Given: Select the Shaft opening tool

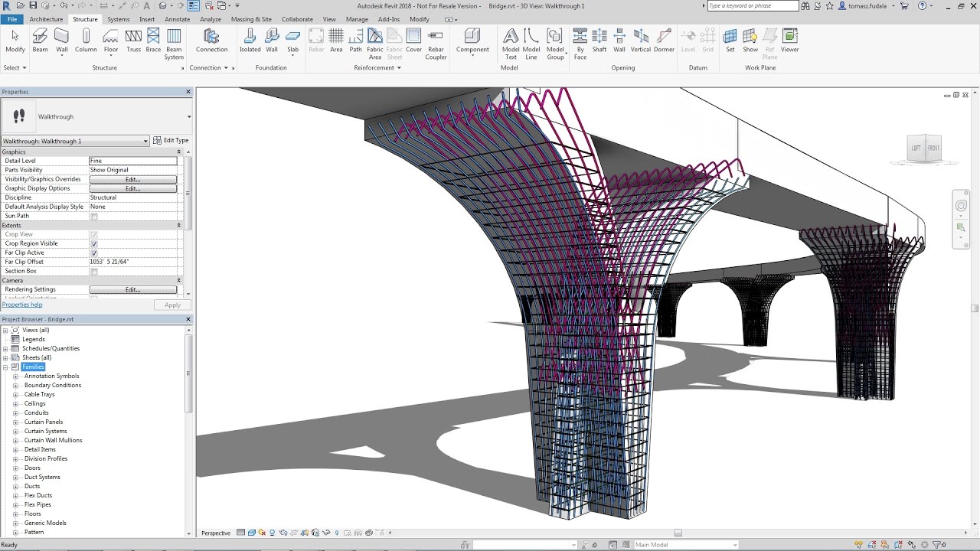Looking at the screenshot, I should (599, 41).
